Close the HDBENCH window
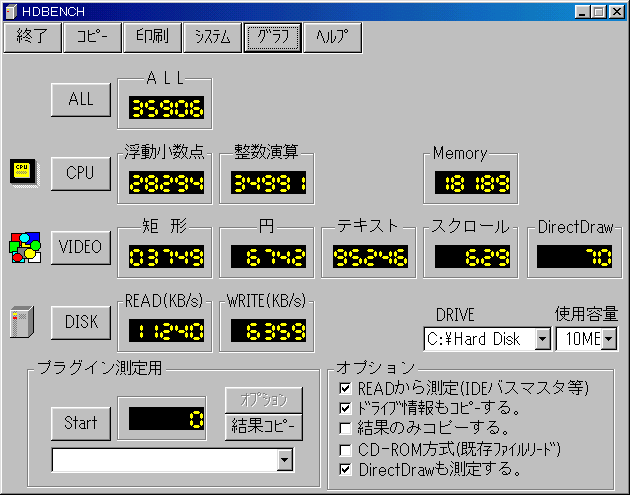Screen dimensions: 630x495 [x=616, y=12]
